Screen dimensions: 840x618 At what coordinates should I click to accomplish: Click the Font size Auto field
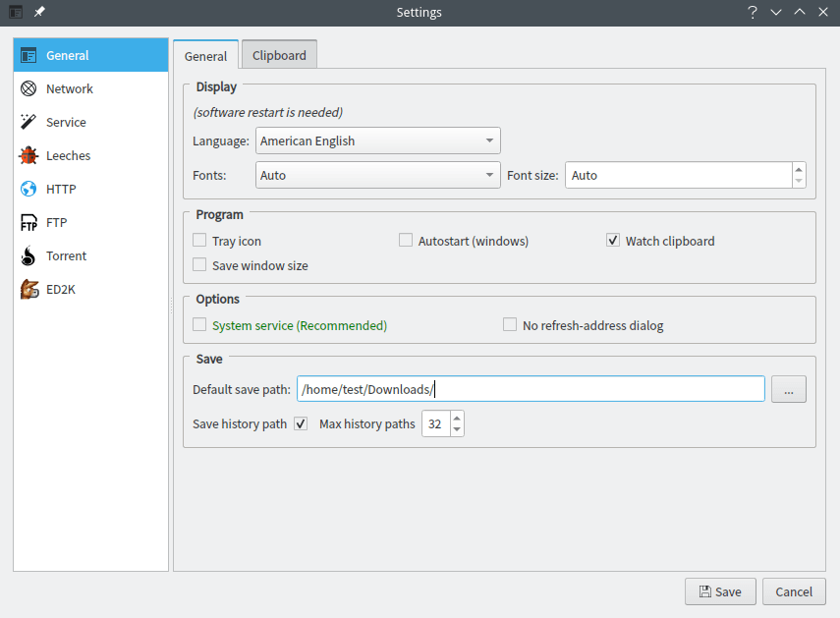679,175
